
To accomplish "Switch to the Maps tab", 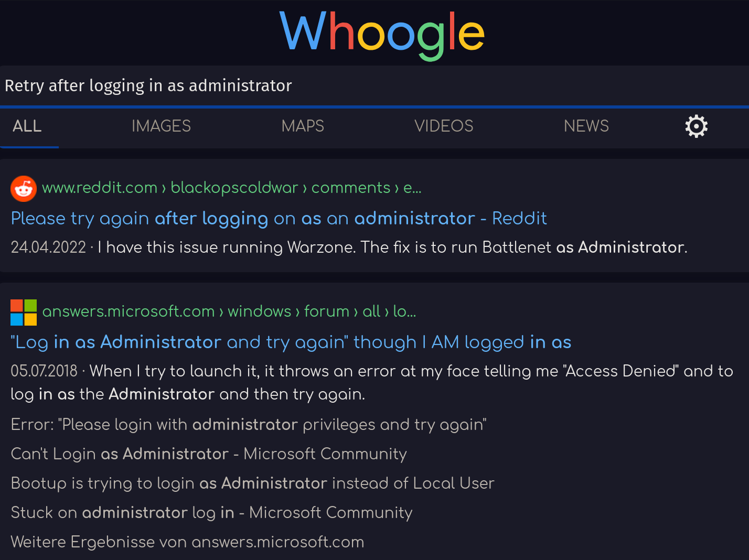I will [303, 126].
